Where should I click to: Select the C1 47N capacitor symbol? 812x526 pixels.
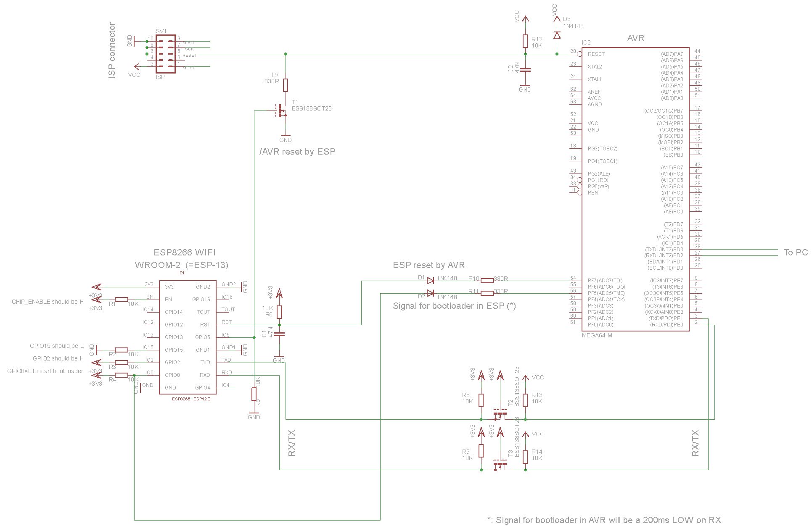(279, 334)
